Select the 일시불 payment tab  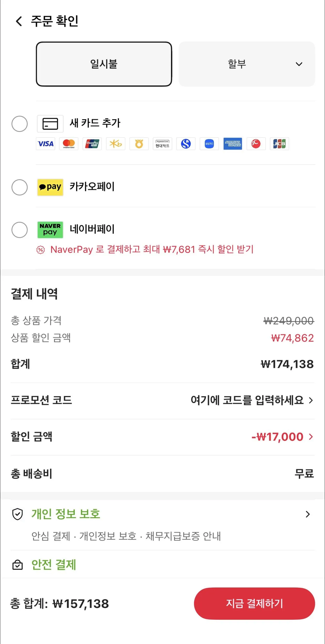click(104, 64)
